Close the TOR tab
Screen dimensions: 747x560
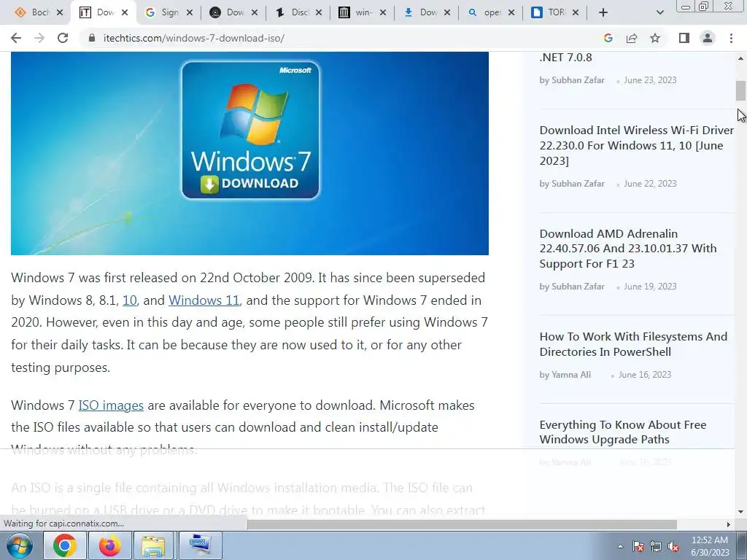[576, 12]
